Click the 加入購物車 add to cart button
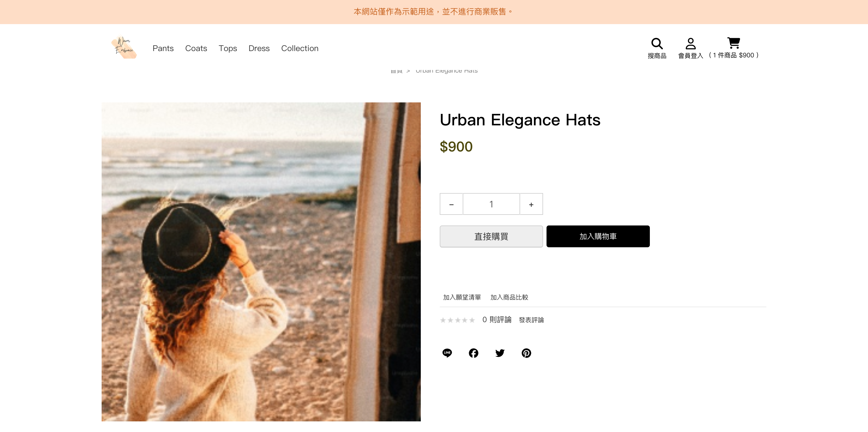The width and height of the screenshot is (868, 432). (598, 236)
